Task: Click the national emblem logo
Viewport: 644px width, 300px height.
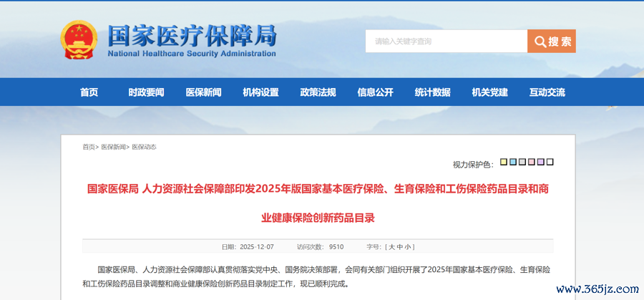Action: click(77, 41)
